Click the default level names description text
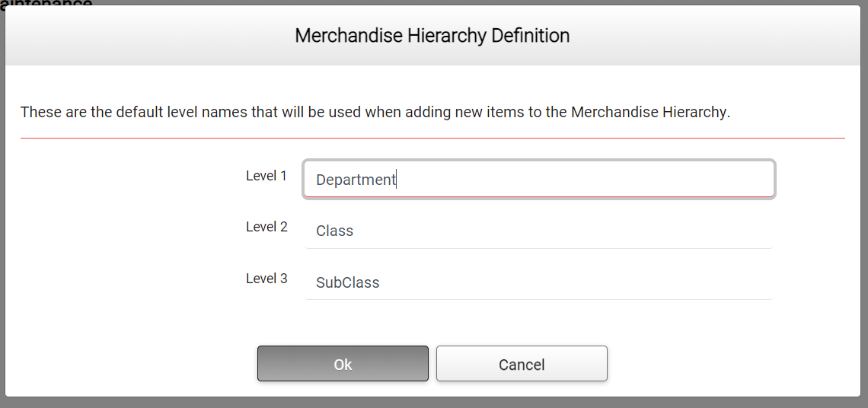Screen dimensions: 868x408 pyautogui.click(x=375, y=112)
